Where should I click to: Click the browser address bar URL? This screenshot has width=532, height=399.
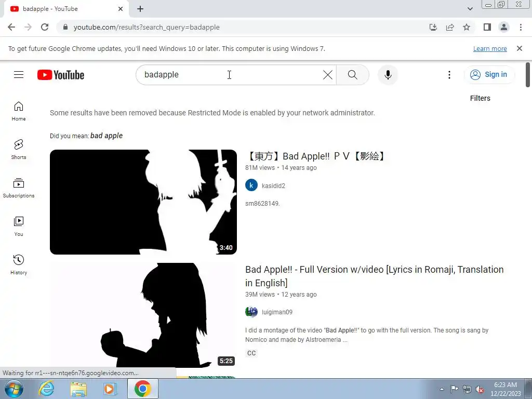(x=147, y=27)
